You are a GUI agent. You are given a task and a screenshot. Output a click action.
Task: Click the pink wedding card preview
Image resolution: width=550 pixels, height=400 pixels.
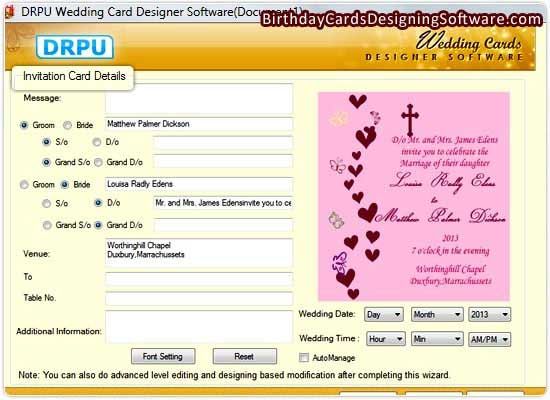pos(414,196)
